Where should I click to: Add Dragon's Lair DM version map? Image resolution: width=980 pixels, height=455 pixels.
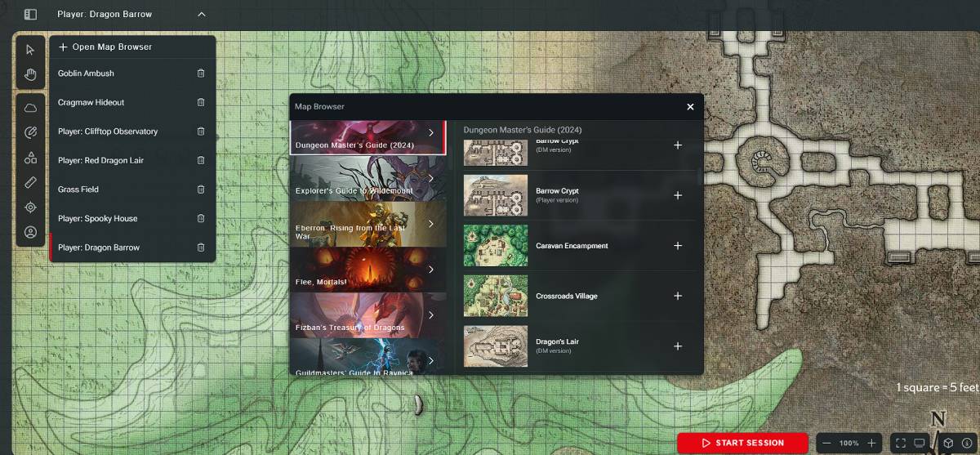(x=677, y=346)
